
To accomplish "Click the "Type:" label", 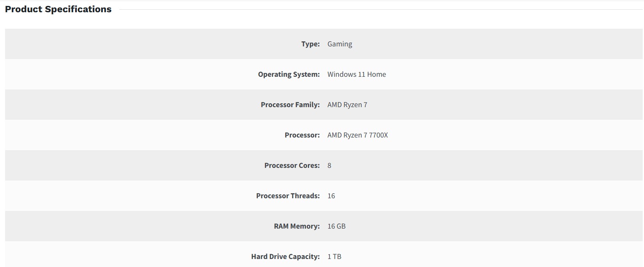I will coord(310,44).
